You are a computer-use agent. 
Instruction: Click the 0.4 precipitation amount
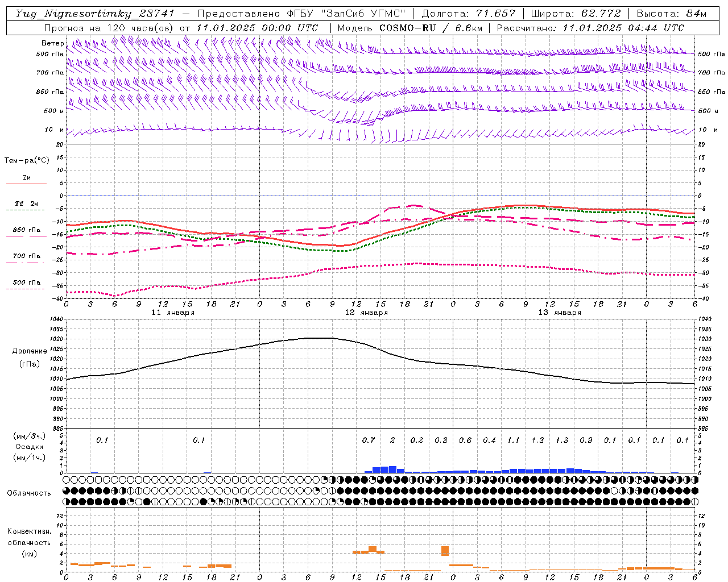click(x=489, y=440)
